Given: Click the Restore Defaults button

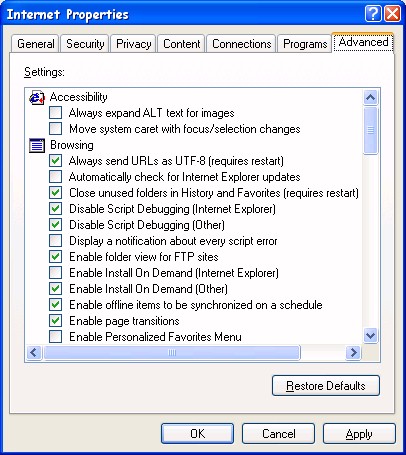Looking at the screenshot, I should pyautogui.click(x=326, y=386).
